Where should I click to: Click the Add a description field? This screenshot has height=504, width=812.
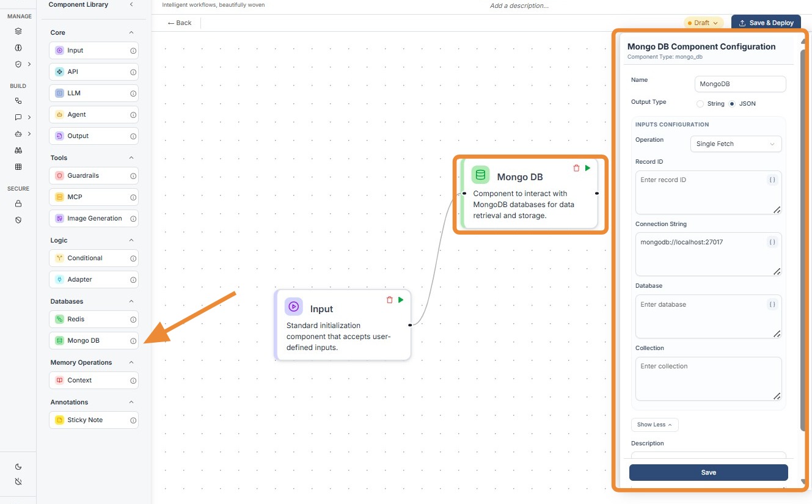519,6
